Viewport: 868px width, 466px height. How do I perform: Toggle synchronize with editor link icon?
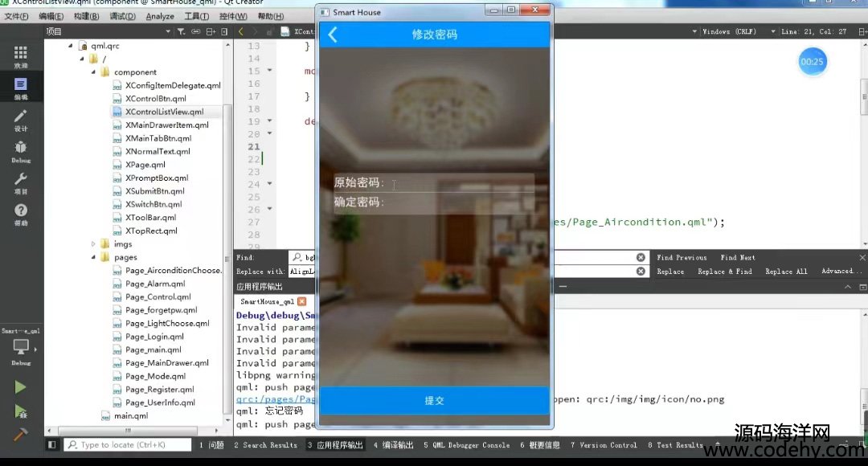(x=195, y=31)
